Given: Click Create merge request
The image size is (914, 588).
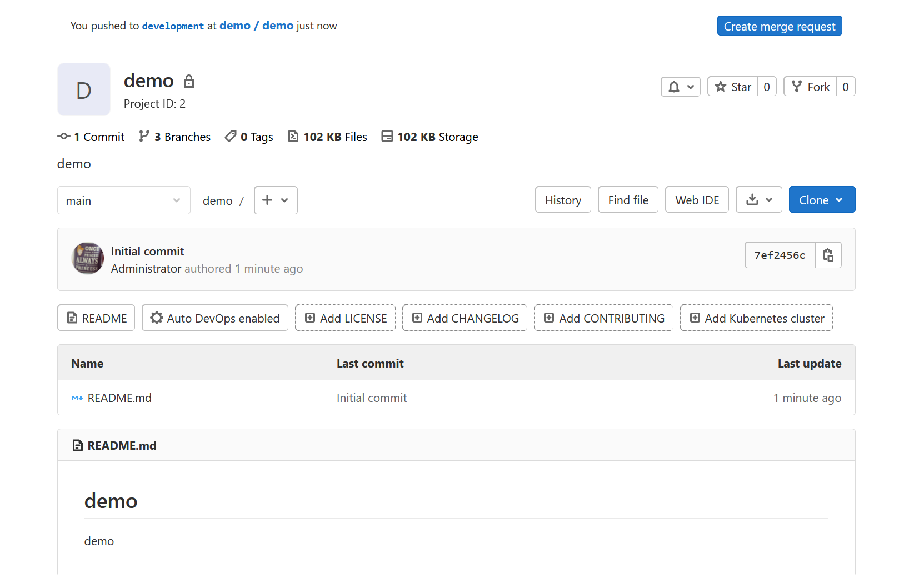Looking at the screenshot, I should tap(779, 26).
